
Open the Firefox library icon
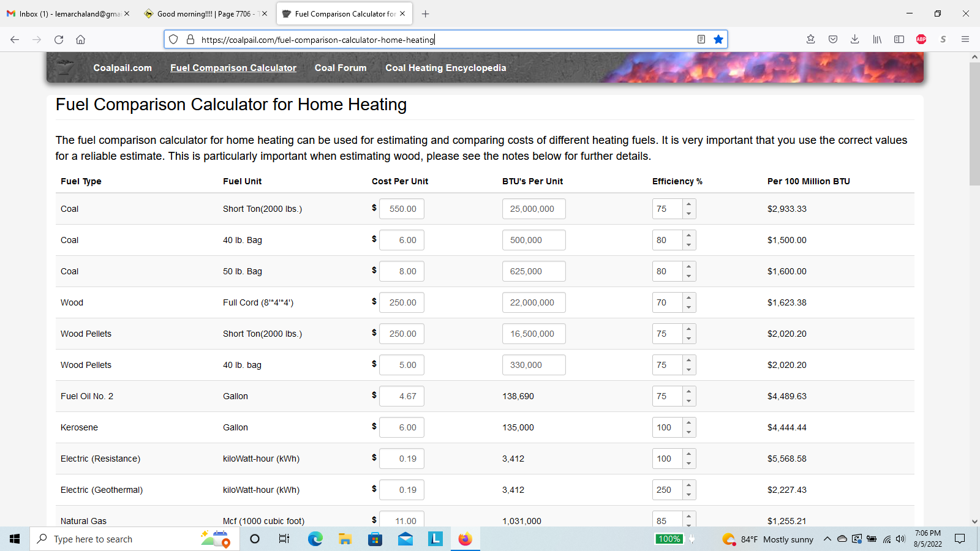(x=877, y=40)
